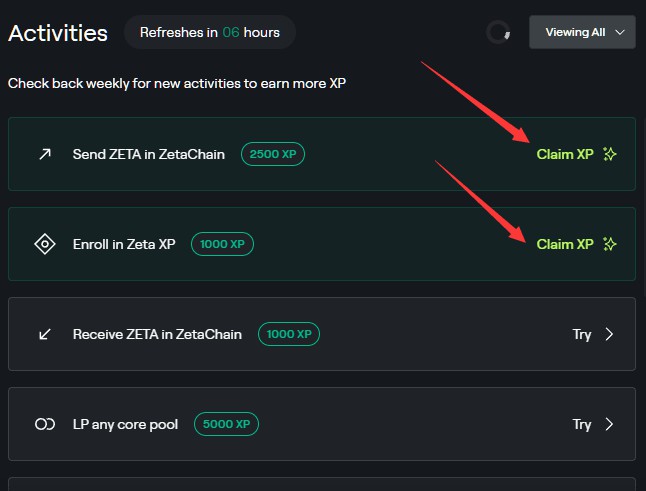Click the Send ZETA arrow icon
646x491 pixels.
point(45,154)
